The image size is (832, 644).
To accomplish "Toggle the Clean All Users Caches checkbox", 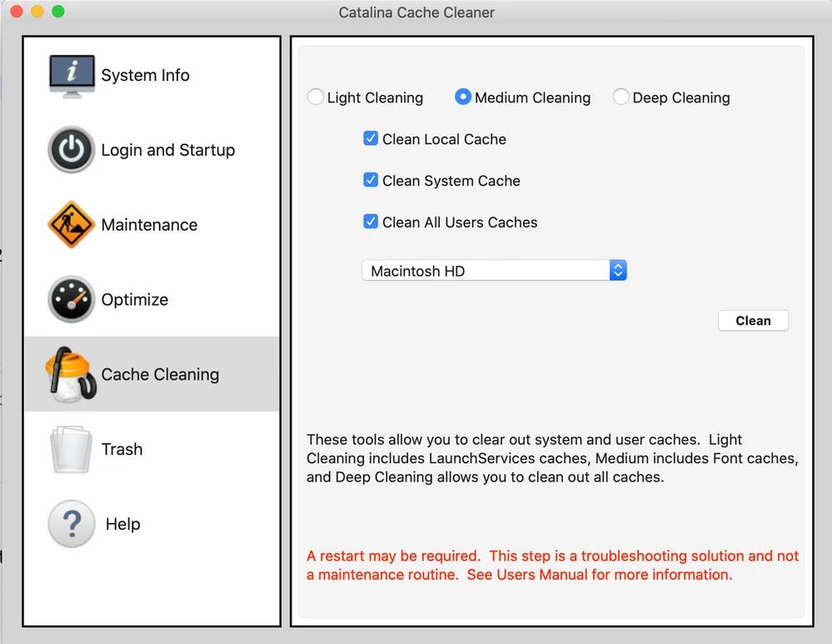I will pyautogui.click(x=371, y=222).
